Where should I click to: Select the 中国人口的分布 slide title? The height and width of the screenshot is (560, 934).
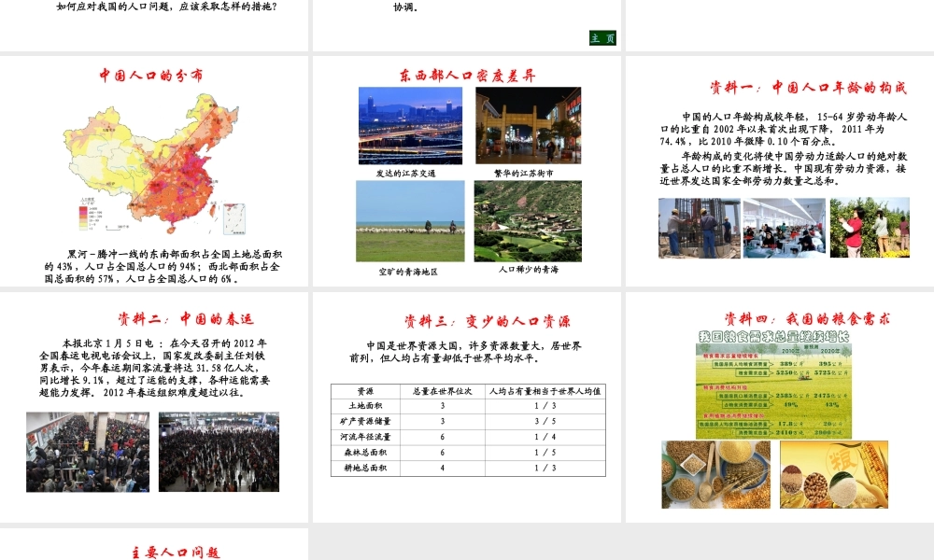coord(151,76)
